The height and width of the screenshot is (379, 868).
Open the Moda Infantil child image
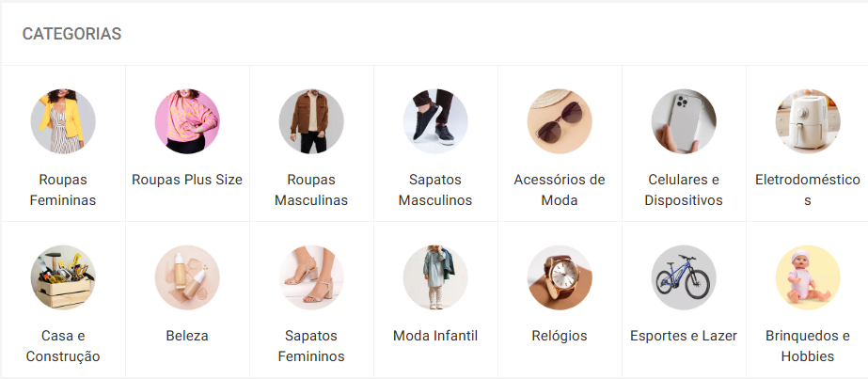[435, 277]
